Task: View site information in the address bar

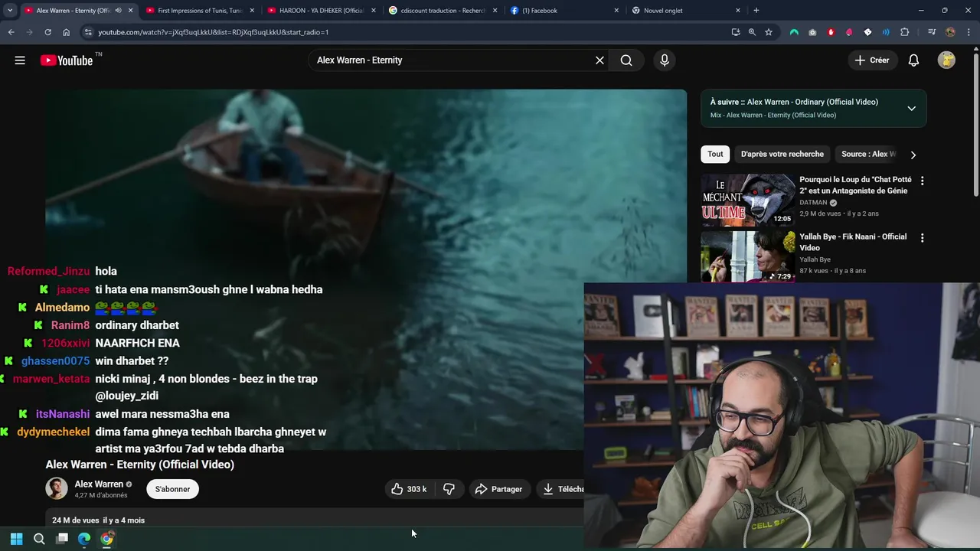Action: [88, 32]
